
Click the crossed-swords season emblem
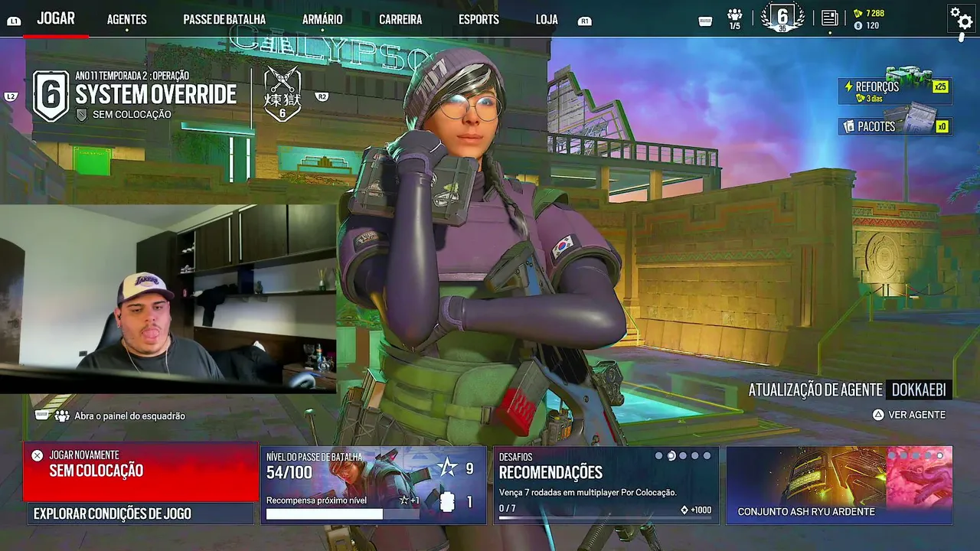click(283, 94)
